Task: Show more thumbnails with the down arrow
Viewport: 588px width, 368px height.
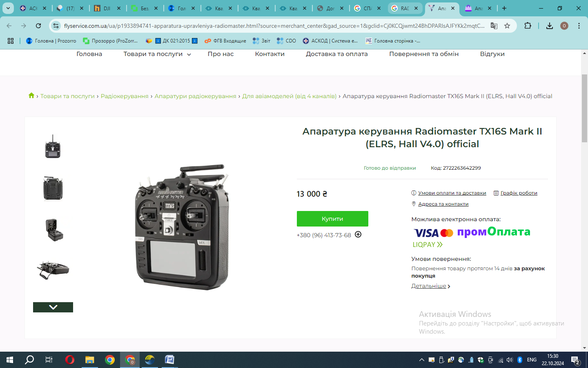Action: (53, 307)
